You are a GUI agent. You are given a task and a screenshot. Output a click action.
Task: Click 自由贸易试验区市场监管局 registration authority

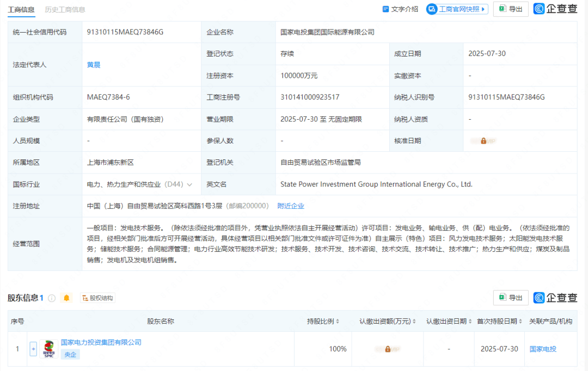coord(321,163)
